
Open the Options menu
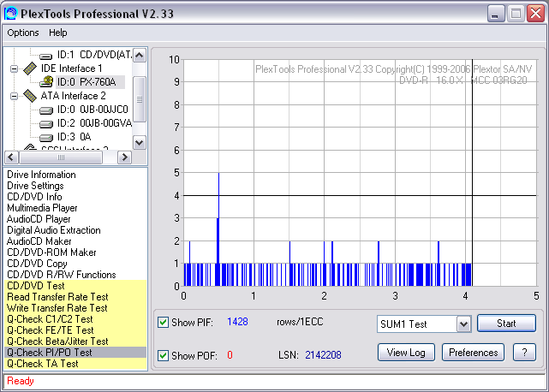23,33
